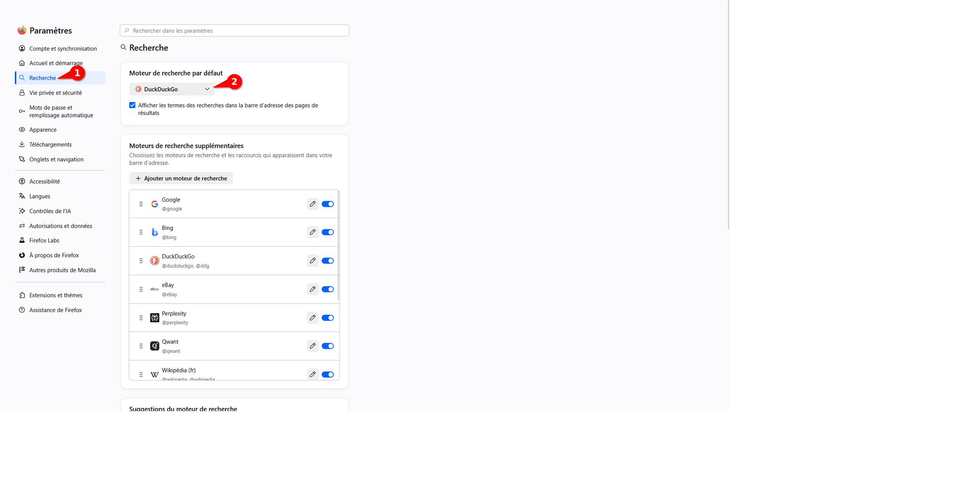Screen dimensions: 980x494
Task: Turn off the eBay engine switch
Action: 328,289
